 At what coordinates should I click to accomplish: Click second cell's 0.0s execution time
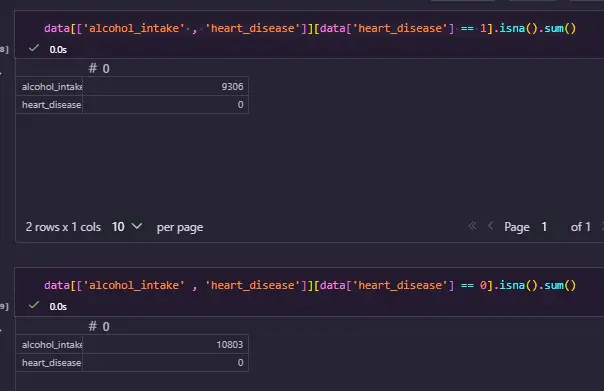click(58, 307)
